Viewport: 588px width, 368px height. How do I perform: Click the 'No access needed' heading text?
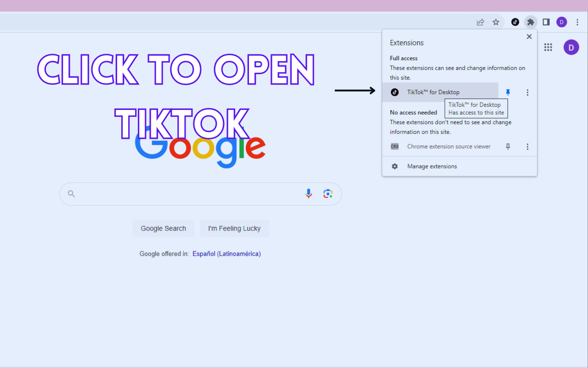[413, 113]
